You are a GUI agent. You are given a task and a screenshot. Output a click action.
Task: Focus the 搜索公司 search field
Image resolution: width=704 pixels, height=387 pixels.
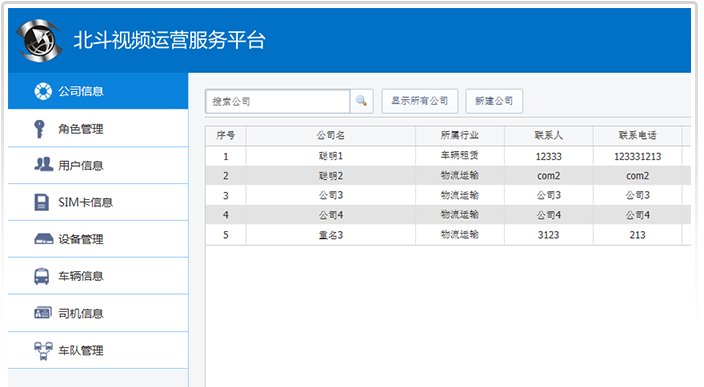pos(277,101)
